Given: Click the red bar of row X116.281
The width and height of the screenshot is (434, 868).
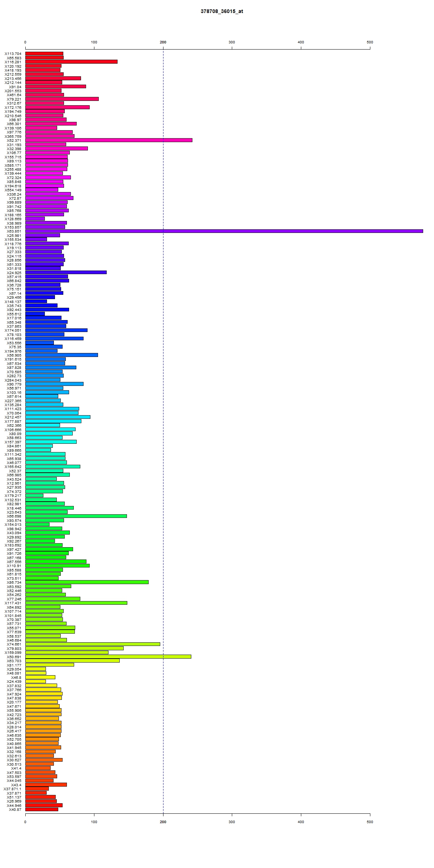Looking at the screenshot, I should [x=71, y=62].
